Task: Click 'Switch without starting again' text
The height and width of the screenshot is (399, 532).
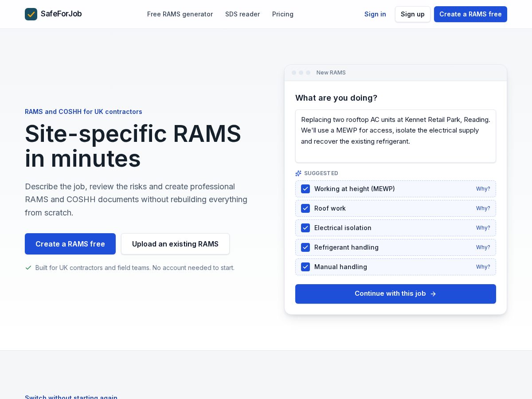Action: click(x=71, y=397)
